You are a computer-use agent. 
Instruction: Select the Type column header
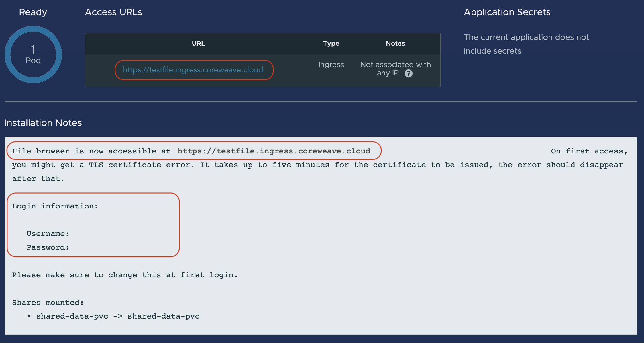[331, 44]
